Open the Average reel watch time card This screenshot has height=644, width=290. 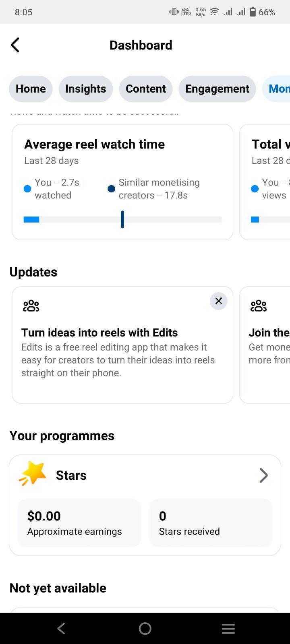coord(122,182)
